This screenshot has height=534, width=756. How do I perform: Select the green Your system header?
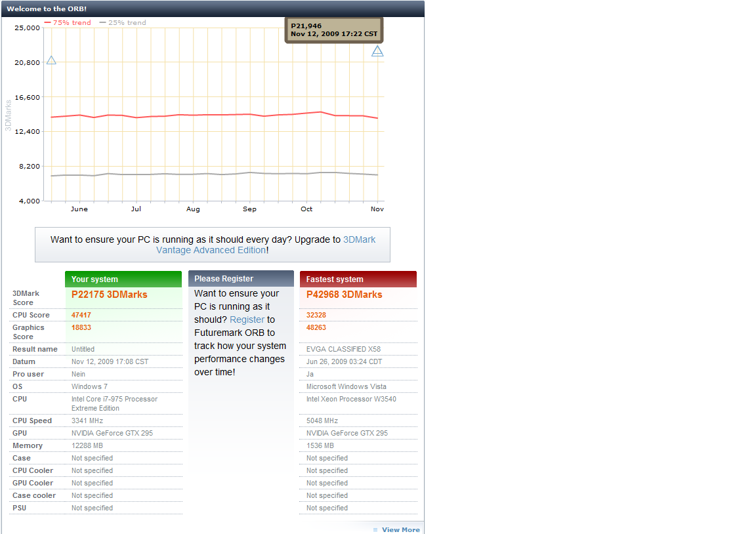(x=123, y=279)
